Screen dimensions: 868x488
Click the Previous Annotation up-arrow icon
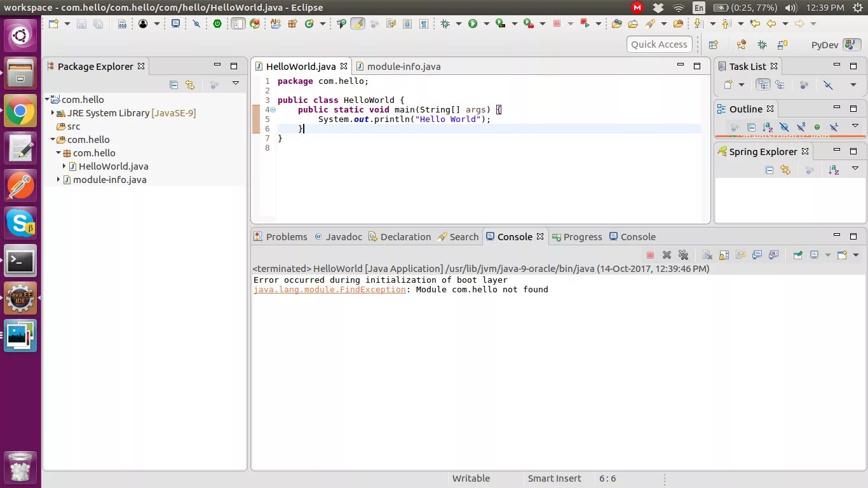point(726,24)
